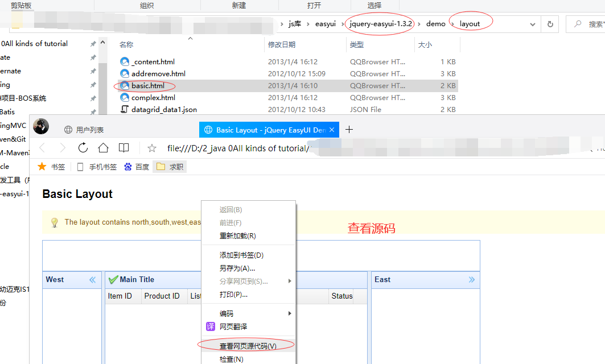
Task: Expand the chevron after jquery-easyui-1.3.2 breadcrumb
Action: point(419,24)
